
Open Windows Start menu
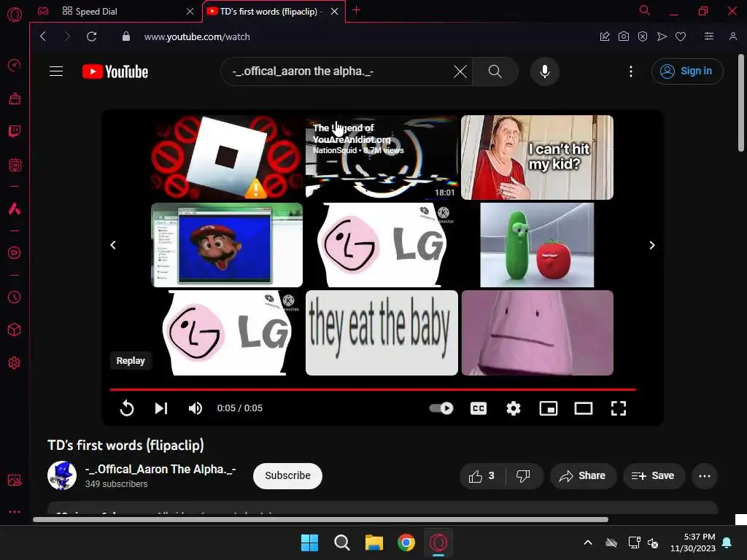309,542
